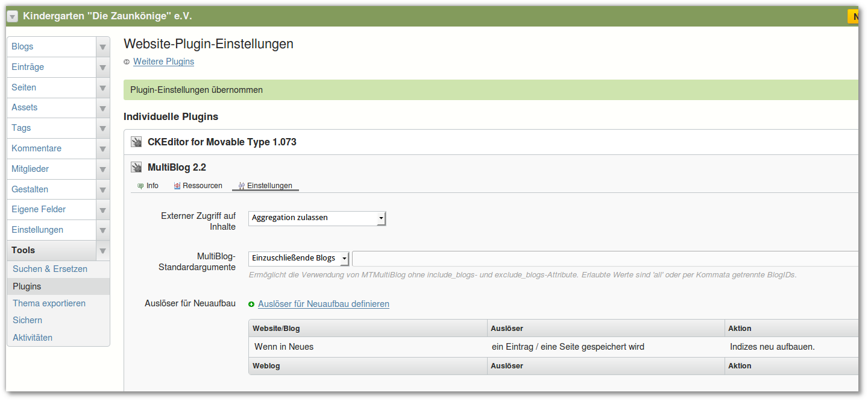This screenshot has width=868, height=401.
Task: Open Aktivitäten under Tools
Action: 33,338
